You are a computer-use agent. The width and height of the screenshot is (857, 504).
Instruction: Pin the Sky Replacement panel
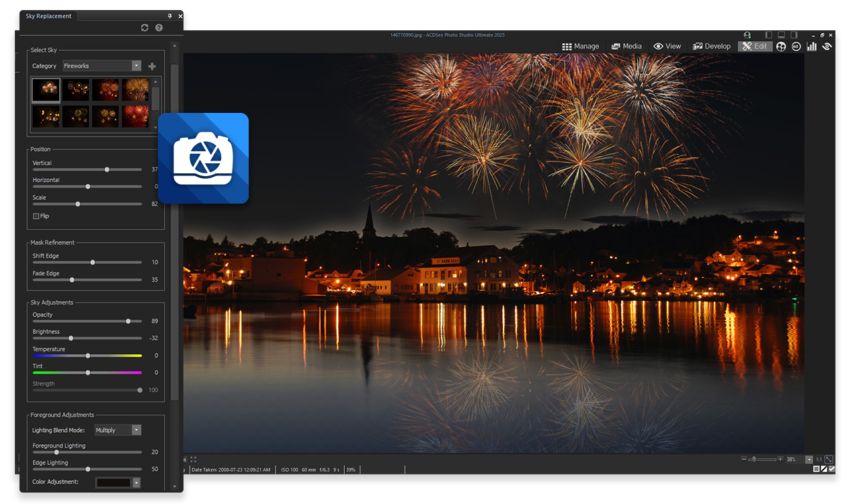point(169,16)
